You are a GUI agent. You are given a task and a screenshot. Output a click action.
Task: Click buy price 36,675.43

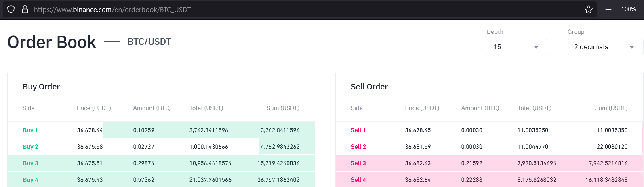pyautogui.click(x=90, y=180)
